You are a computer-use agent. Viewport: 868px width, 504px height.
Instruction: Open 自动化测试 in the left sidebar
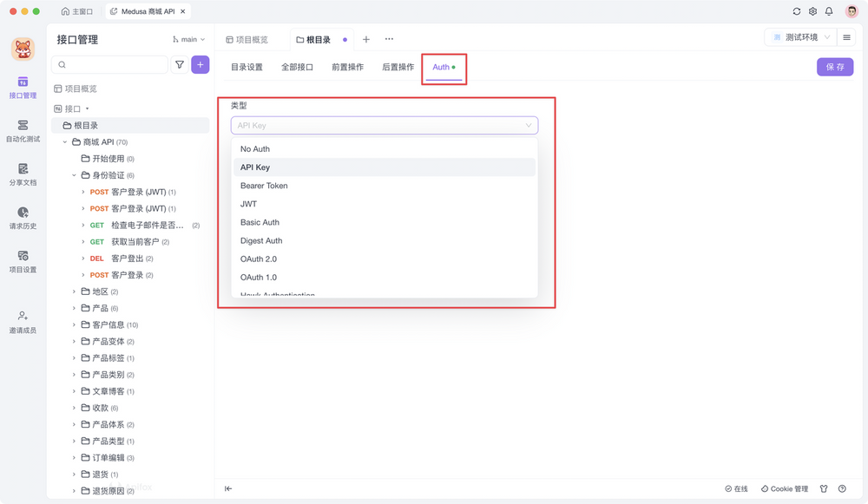23,130
